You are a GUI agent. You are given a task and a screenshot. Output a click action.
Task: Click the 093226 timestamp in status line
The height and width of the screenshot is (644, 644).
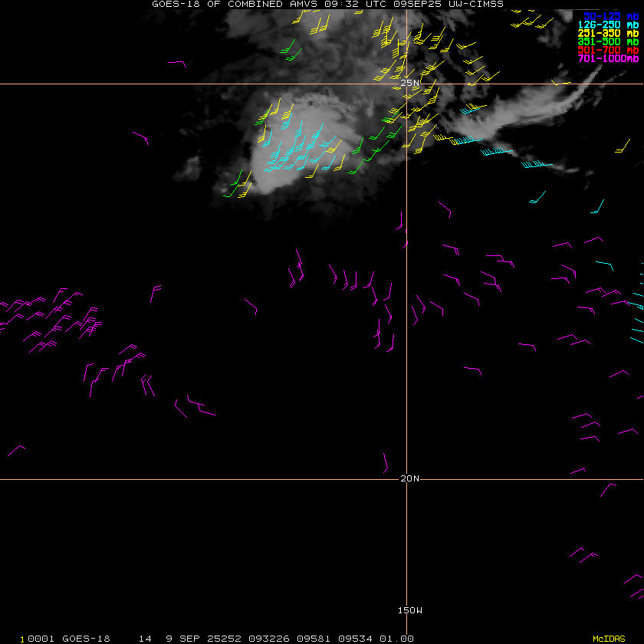(x=269, y=639)
